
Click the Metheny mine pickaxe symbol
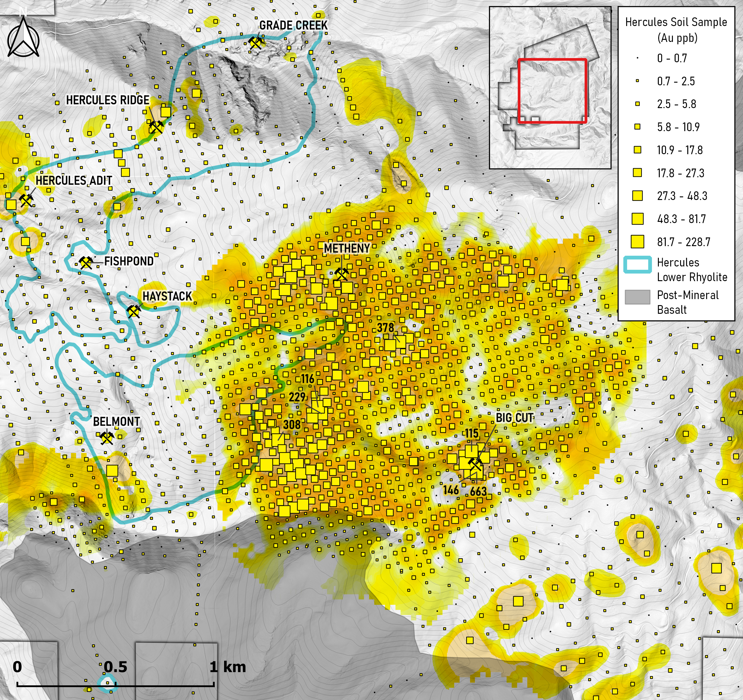click(x=342, y=274)
